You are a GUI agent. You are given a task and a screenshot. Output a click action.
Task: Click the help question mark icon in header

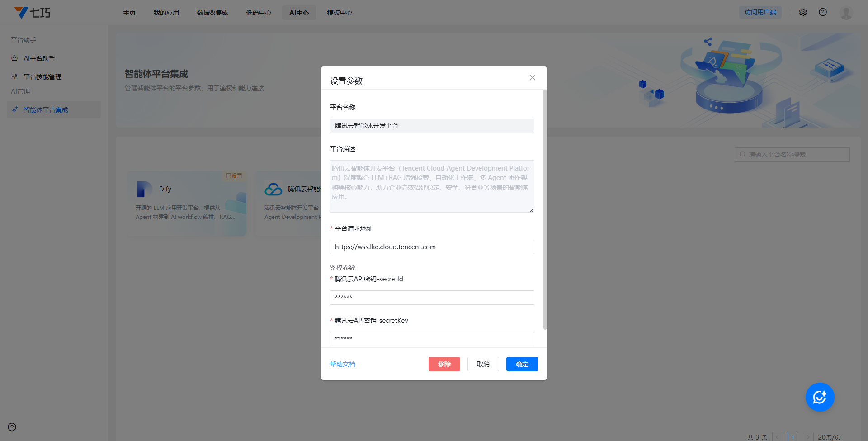click(822, 13)
